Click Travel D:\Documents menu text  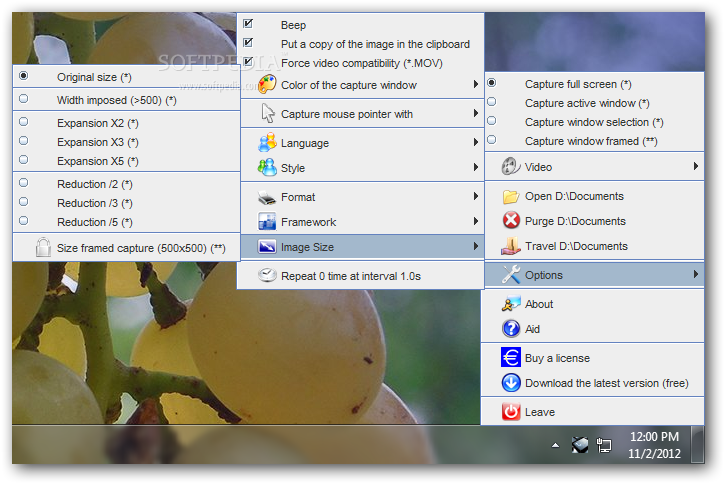click(x=576, y=246)
